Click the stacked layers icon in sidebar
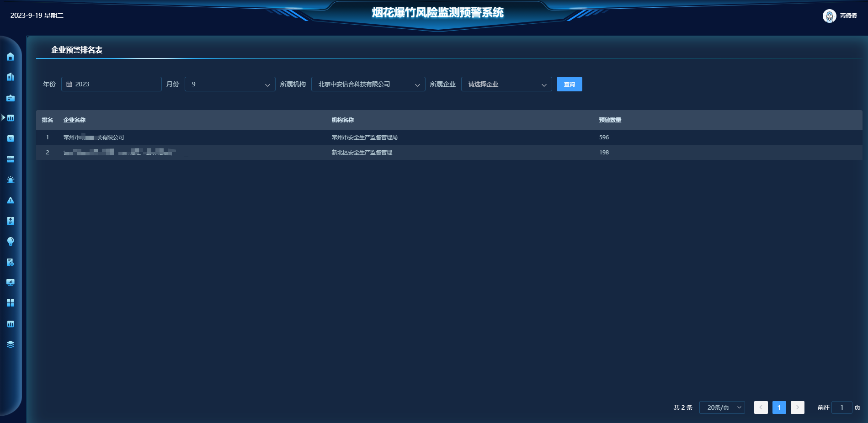The height and width of the screenshot is (423, 868). point(11,344)
